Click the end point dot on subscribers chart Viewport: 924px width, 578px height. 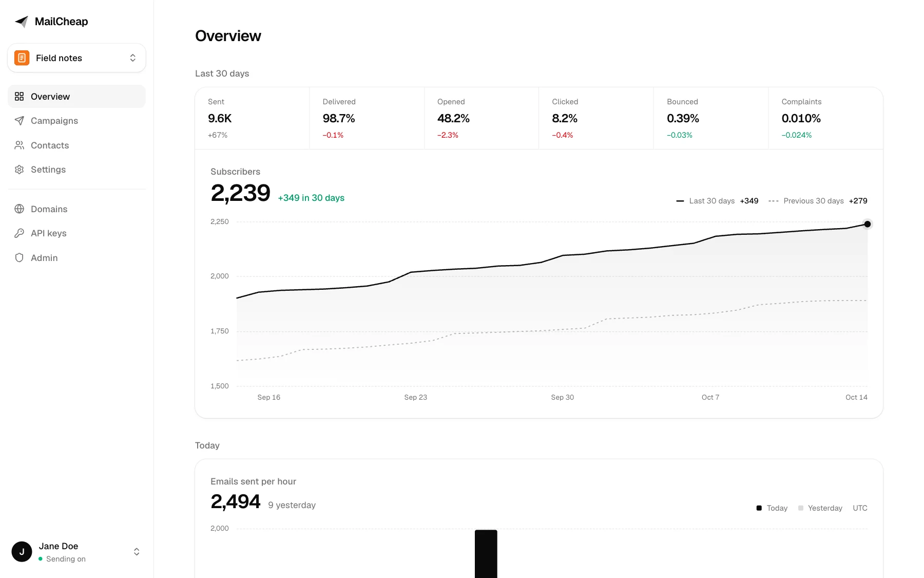(868, 224)
